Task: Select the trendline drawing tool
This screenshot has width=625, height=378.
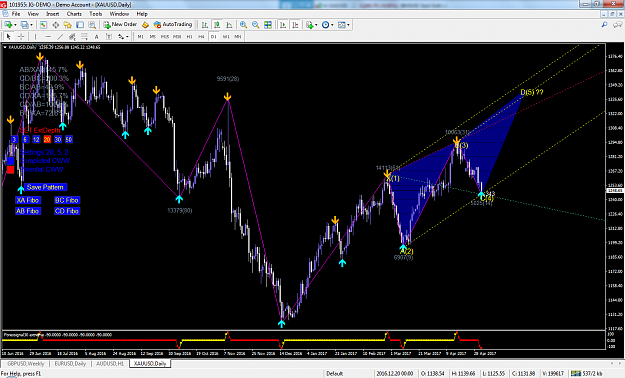Action: (x=60, y=36)
